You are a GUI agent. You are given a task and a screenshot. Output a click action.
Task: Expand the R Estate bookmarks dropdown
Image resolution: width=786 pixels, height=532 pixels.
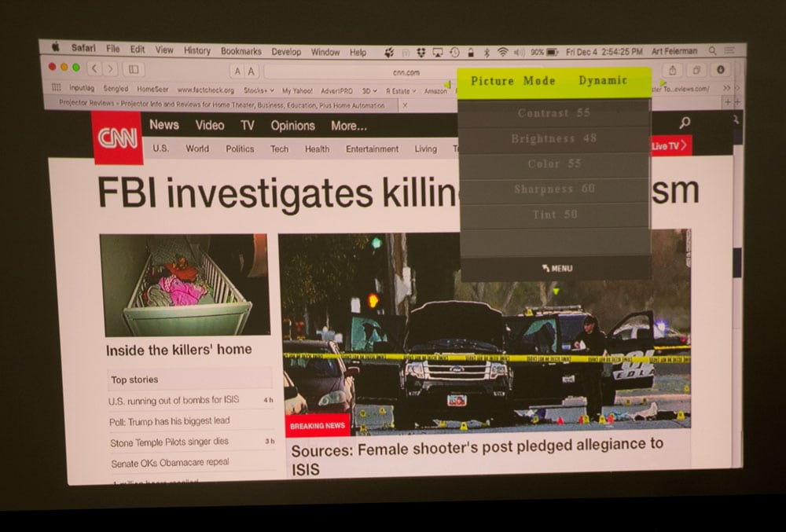click(400, 91)
